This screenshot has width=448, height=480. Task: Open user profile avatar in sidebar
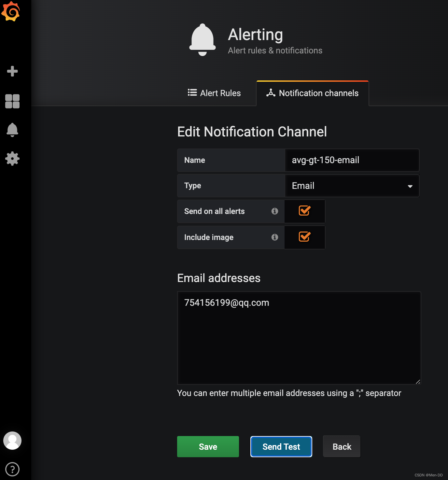pyautogui.click(x=12, y=441)
